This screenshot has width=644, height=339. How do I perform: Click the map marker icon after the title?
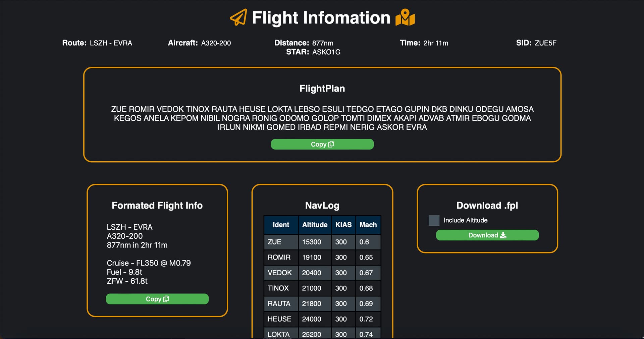pyautogui.click(x=405, y=17)
